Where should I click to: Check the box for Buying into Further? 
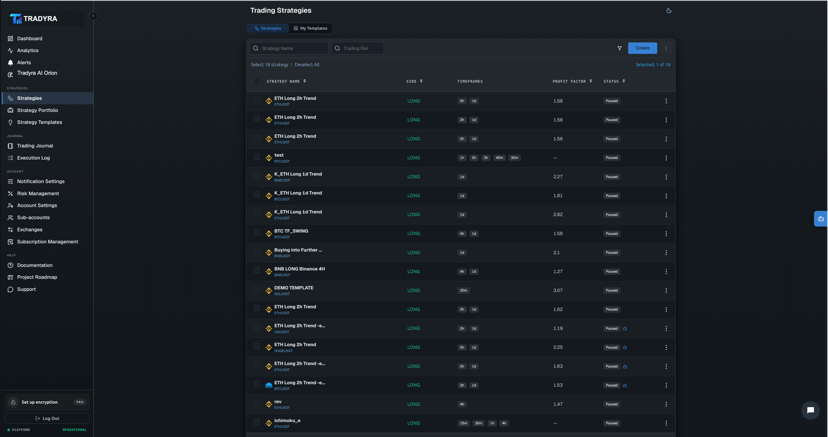[x=257, y=251]
